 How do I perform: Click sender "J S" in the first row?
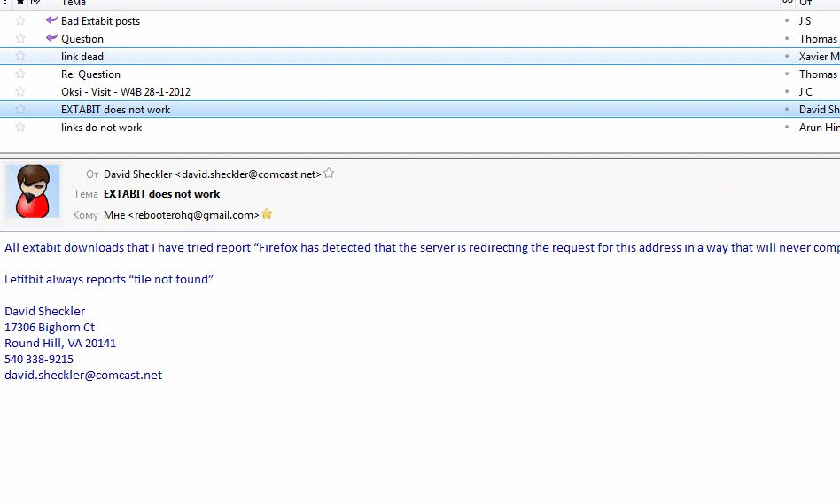pyautogui.click(x=805, y=21)
